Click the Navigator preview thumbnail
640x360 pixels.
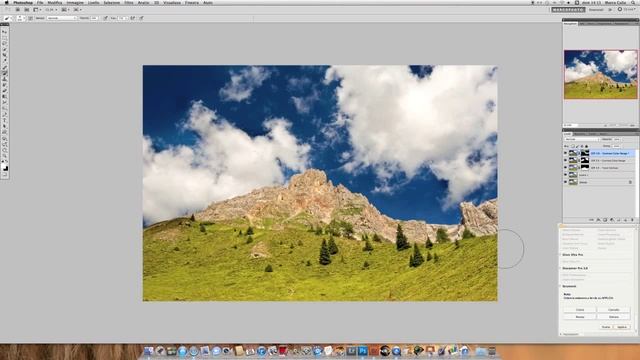(x=600, y=74)
